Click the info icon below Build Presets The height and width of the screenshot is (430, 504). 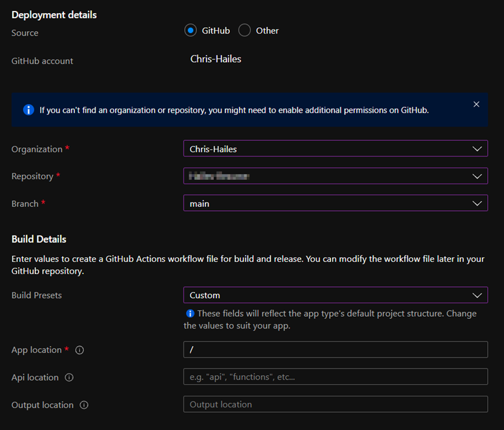pyautogui.click(x=190, y=314)
